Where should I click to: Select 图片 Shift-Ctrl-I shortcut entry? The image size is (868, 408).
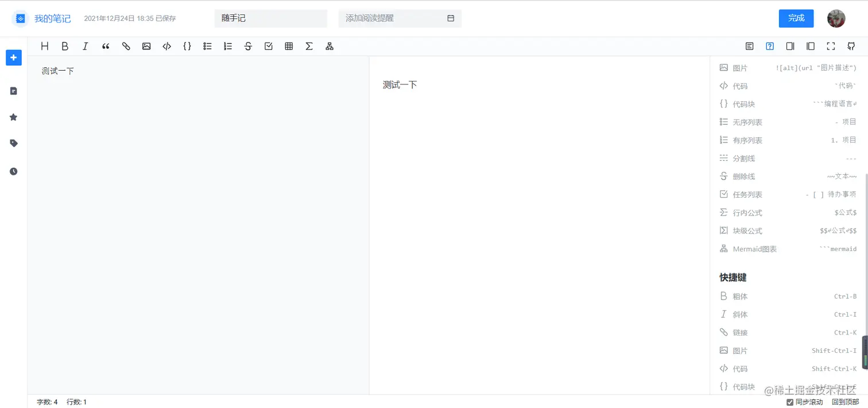coord(788,351)
